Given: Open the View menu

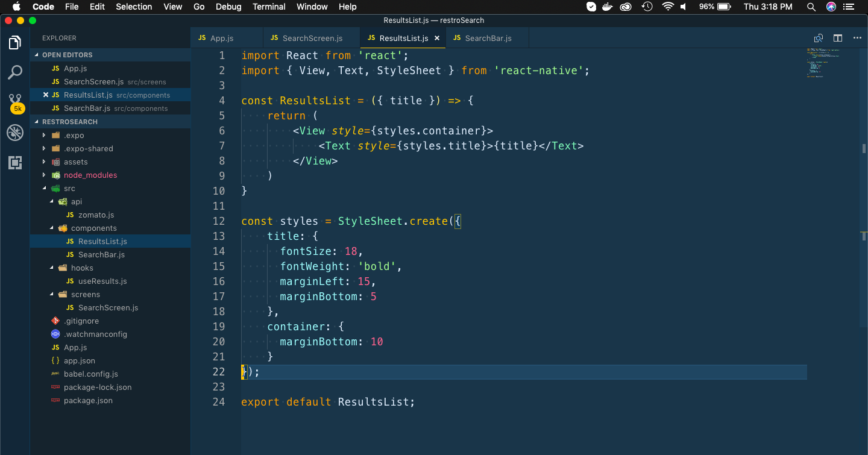Looking at the screenshot, I should (172, 7).
